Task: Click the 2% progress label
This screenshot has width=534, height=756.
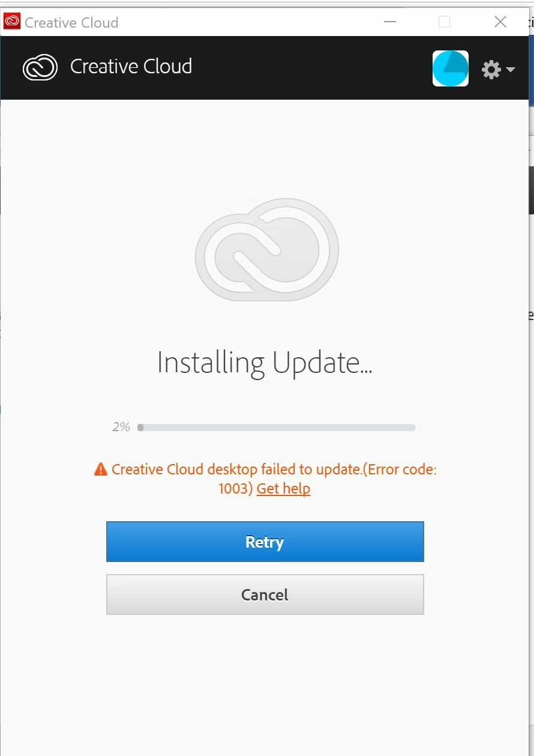Action: coord(121,427)
